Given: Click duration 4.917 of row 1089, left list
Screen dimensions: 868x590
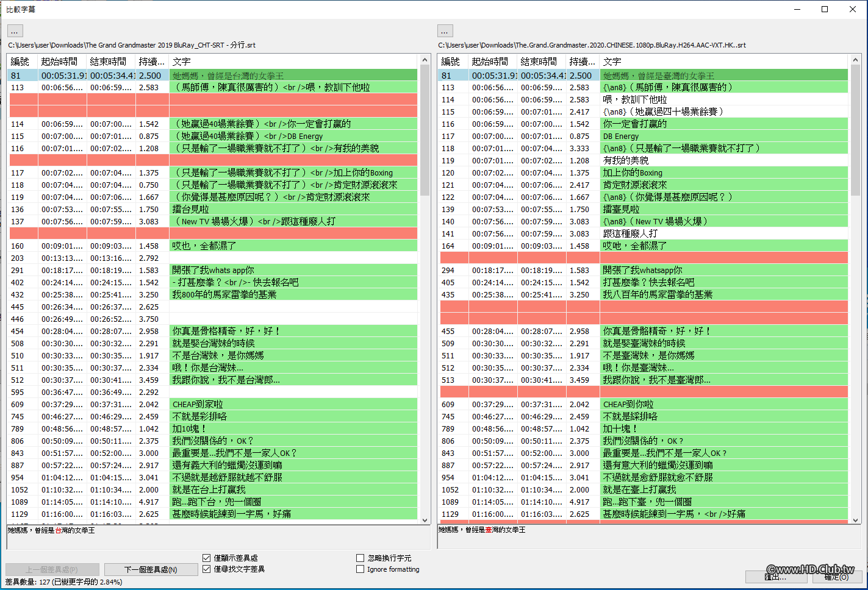Looking at the screenshot, I should [x=149, y=502].
